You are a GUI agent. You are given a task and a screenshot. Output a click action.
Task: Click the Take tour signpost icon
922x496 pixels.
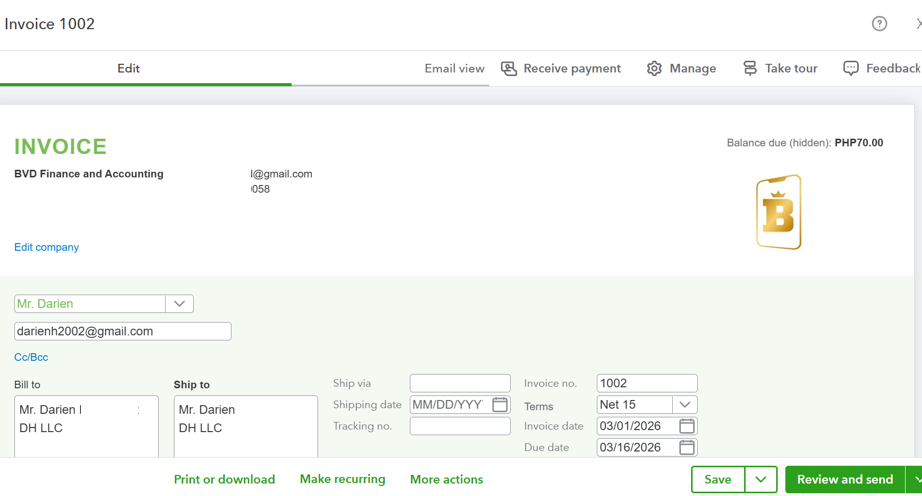point(750,68)
